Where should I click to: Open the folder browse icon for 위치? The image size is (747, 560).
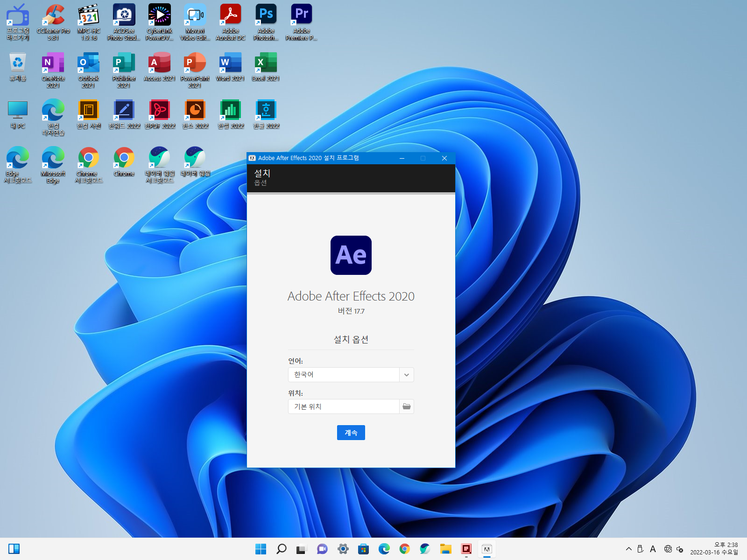pyautogui.click(x=407, y=406)
